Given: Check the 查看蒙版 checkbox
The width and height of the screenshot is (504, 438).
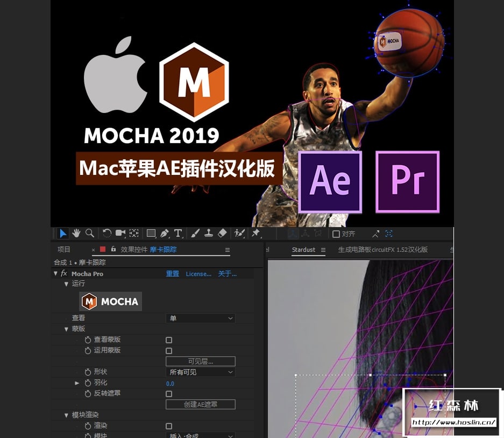Looking at the screenshot, I should coord(169,340).
